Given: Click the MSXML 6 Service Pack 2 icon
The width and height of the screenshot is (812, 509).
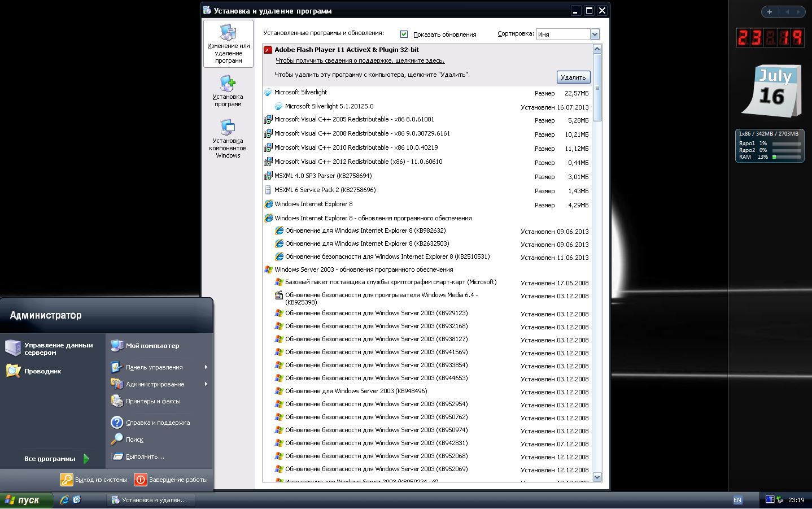Looking at the screenshot, I should [x=268, y=190].
